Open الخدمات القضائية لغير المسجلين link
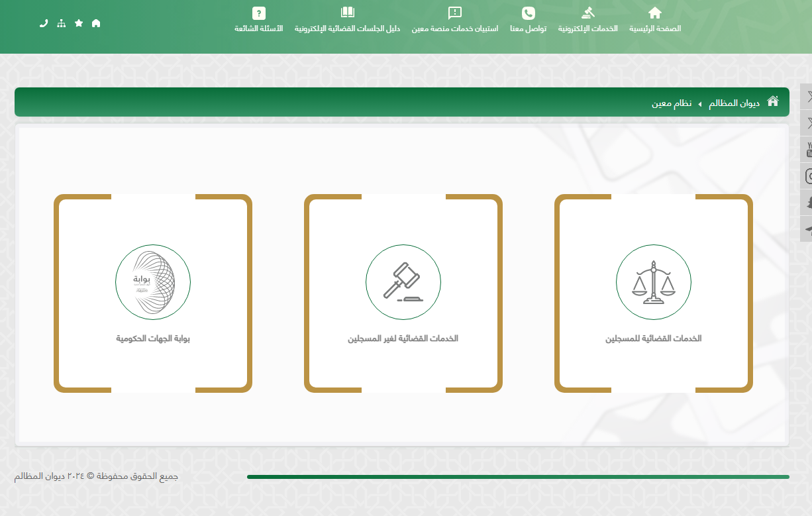 click(403, 338)
